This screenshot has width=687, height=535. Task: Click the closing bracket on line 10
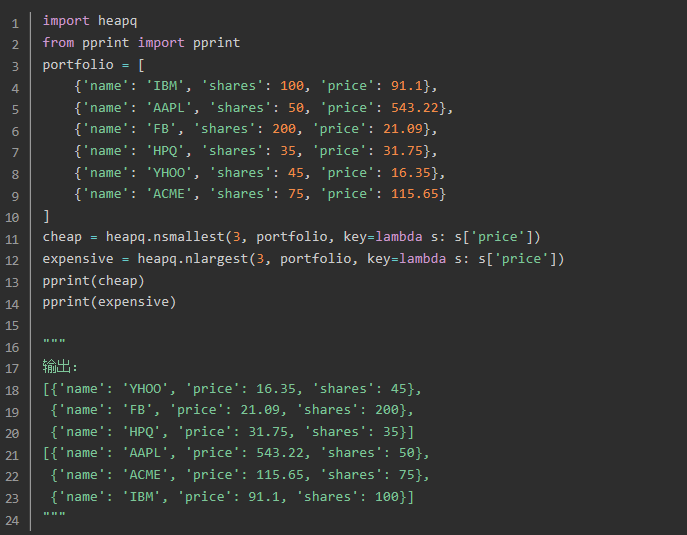pos(46,216)
